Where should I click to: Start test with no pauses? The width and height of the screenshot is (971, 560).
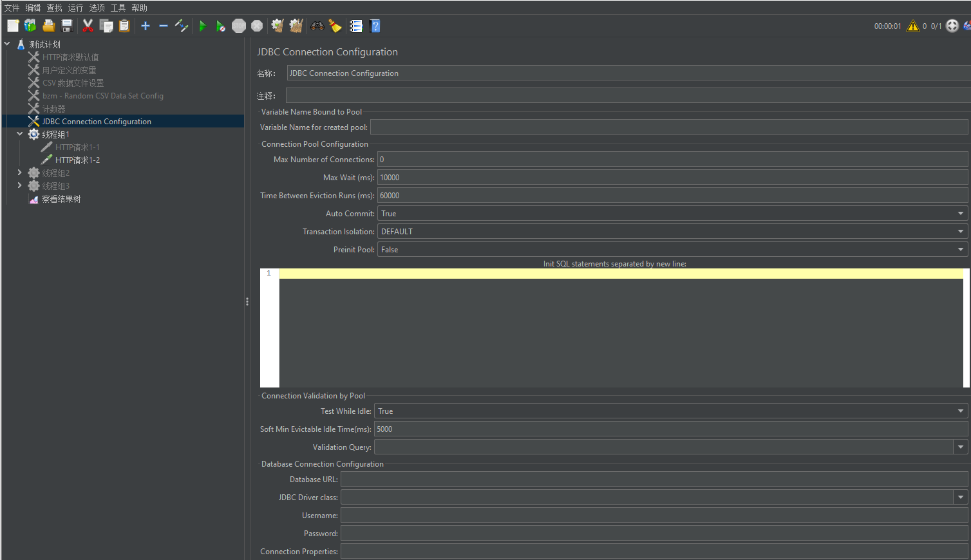[x=221, y=26]
